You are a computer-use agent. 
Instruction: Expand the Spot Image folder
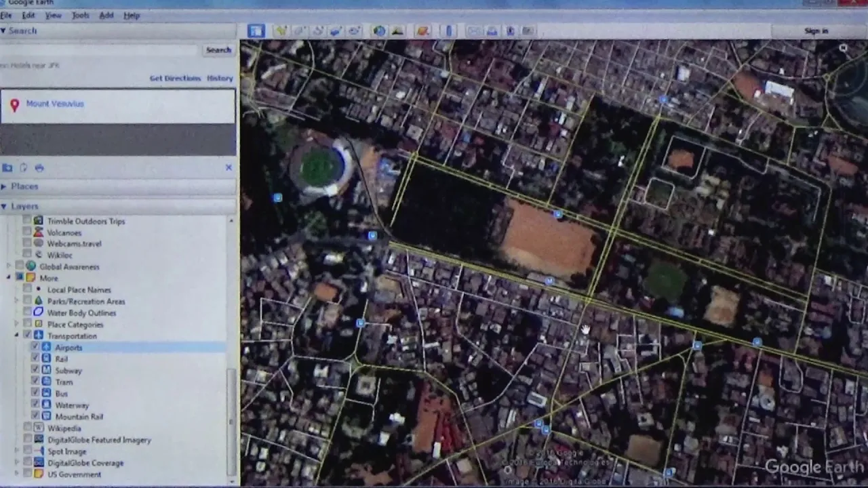pyautogui.click(x=17, y=451)
